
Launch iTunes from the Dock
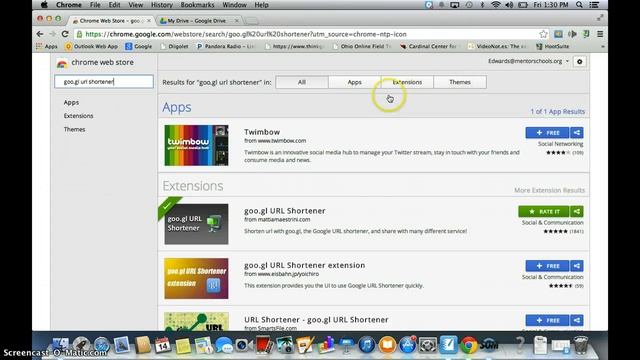click(367, 345)
